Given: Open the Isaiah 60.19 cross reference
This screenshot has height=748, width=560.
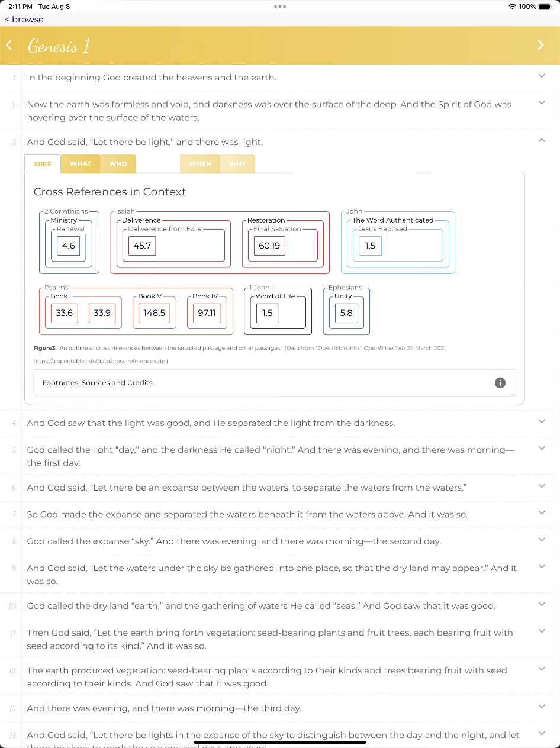Looking at the screenshot, I should coord(269,246).
